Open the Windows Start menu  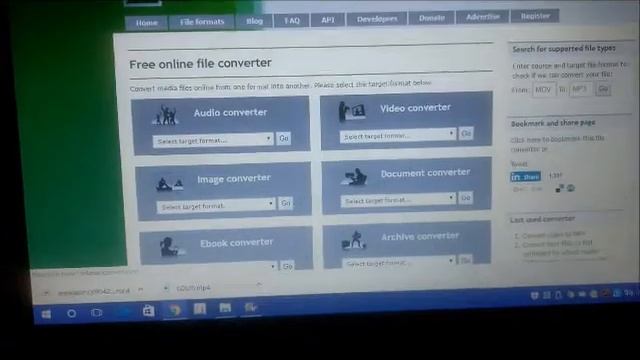[x=46, y=314]
